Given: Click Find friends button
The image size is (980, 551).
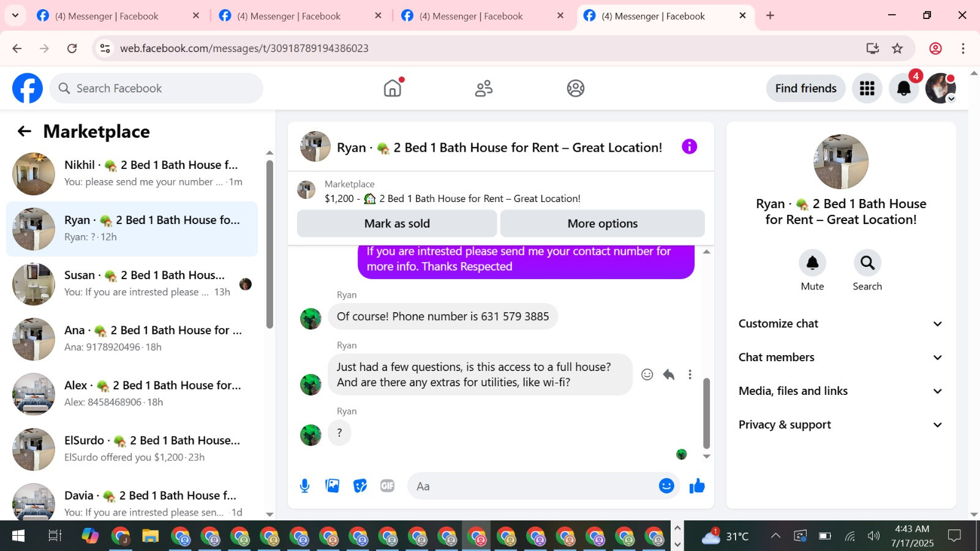Looking at the screenshot, I should tap(805, 88).
